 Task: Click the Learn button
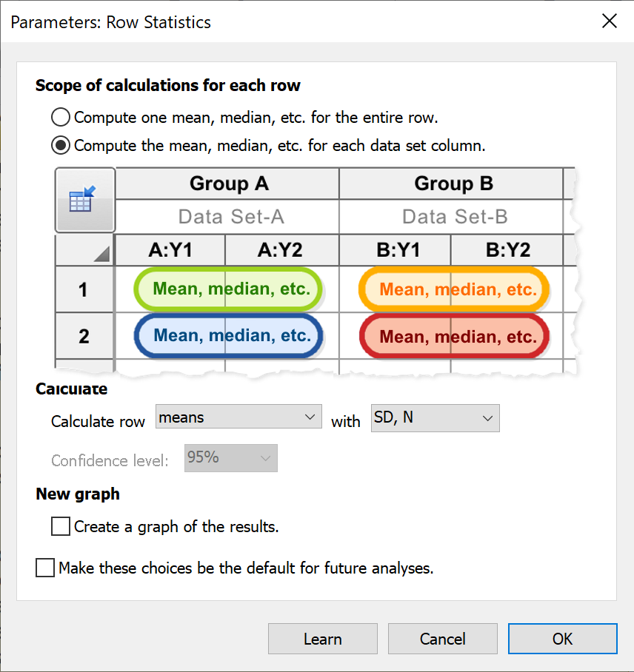pyautogui.click(x=322, y=639)
